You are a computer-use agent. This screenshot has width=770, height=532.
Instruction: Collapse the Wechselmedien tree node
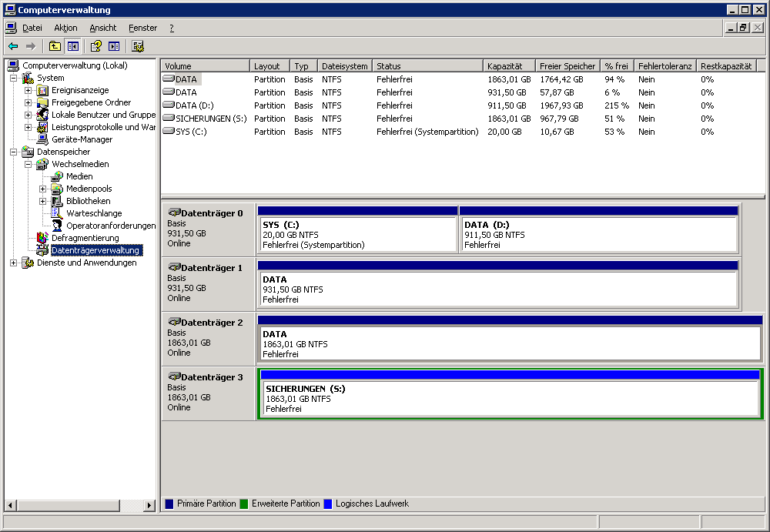28,164
